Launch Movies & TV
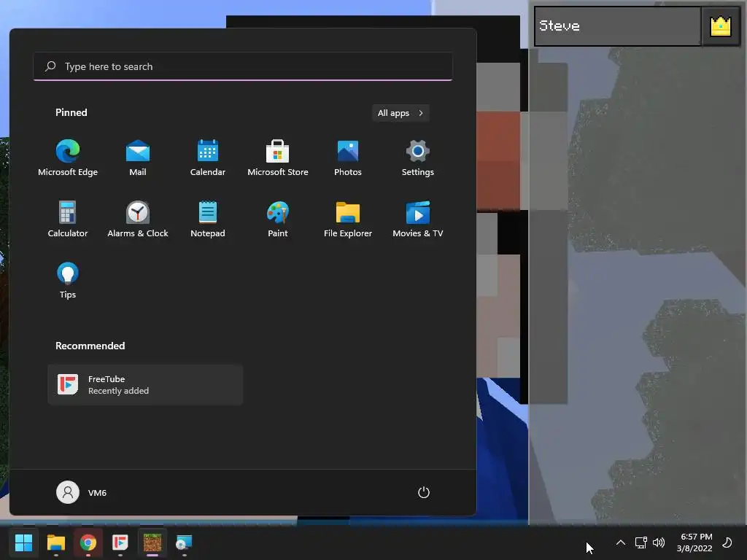 point(418,219)
